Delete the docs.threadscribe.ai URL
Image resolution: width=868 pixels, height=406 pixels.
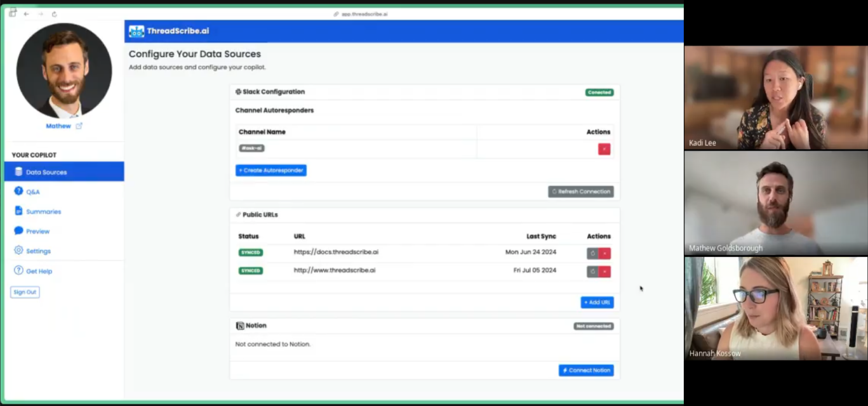tap(604, 253)
